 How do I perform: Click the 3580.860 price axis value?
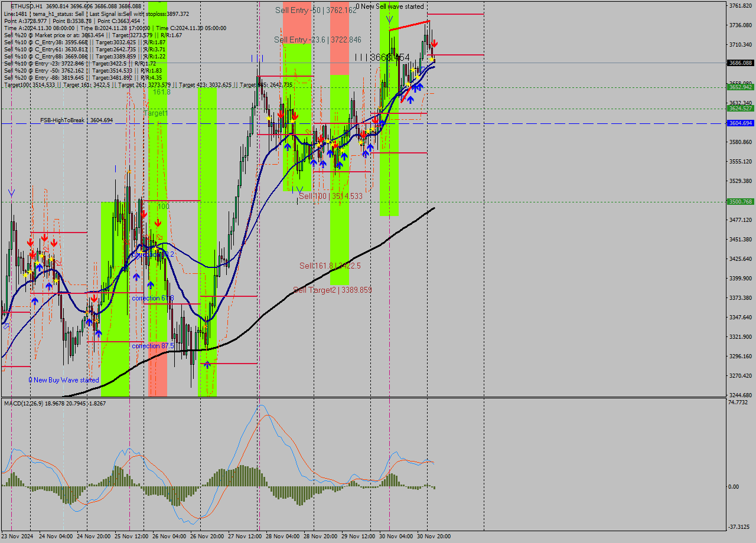pyautogui.click(x=741, y=142)
